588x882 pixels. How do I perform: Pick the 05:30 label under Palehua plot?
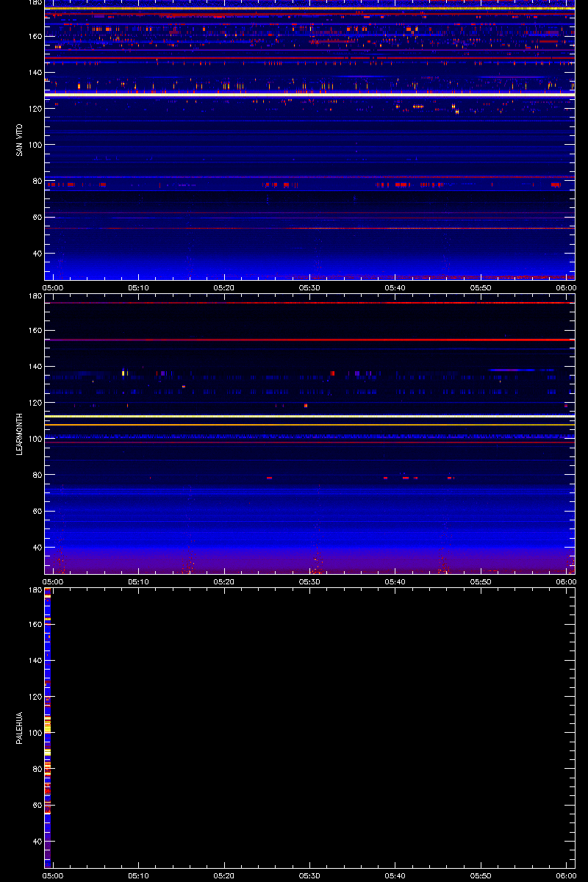pos(309,876)
